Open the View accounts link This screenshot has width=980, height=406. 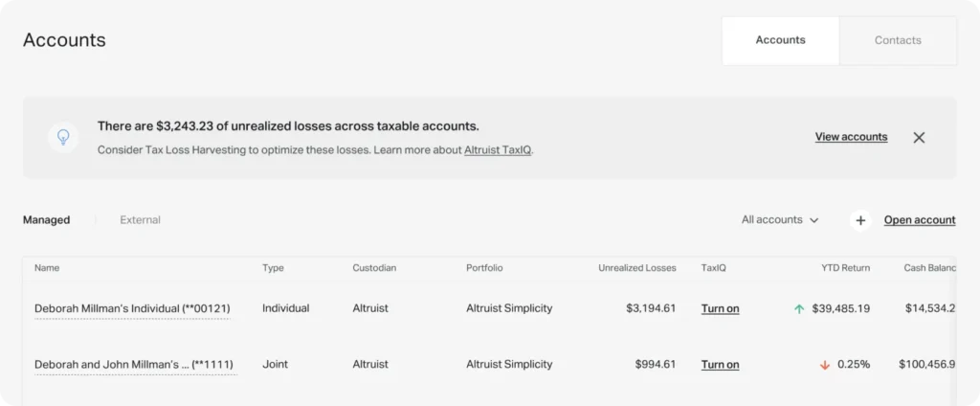pos(851,137)
